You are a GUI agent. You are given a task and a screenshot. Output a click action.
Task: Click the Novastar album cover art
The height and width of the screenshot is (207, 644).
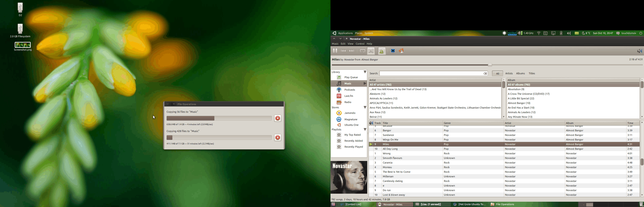coord(349,177)
